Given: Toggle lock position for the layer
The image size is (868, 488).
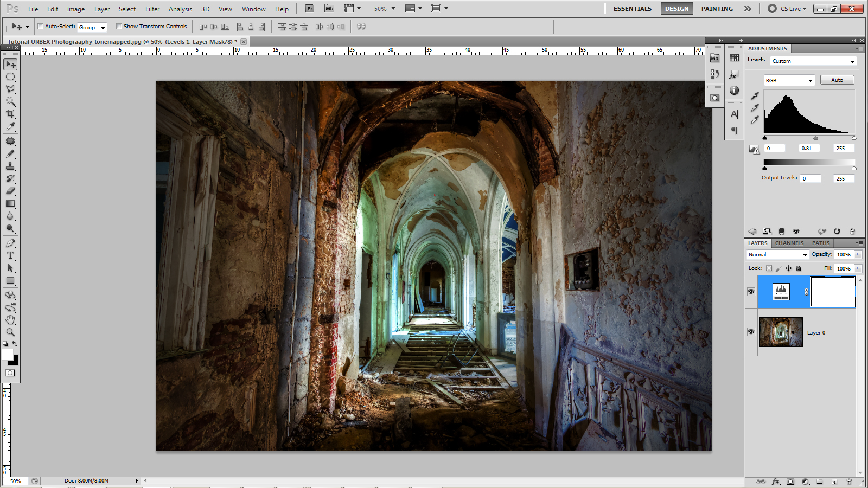Looking at the screenshot, I should 788,268.
